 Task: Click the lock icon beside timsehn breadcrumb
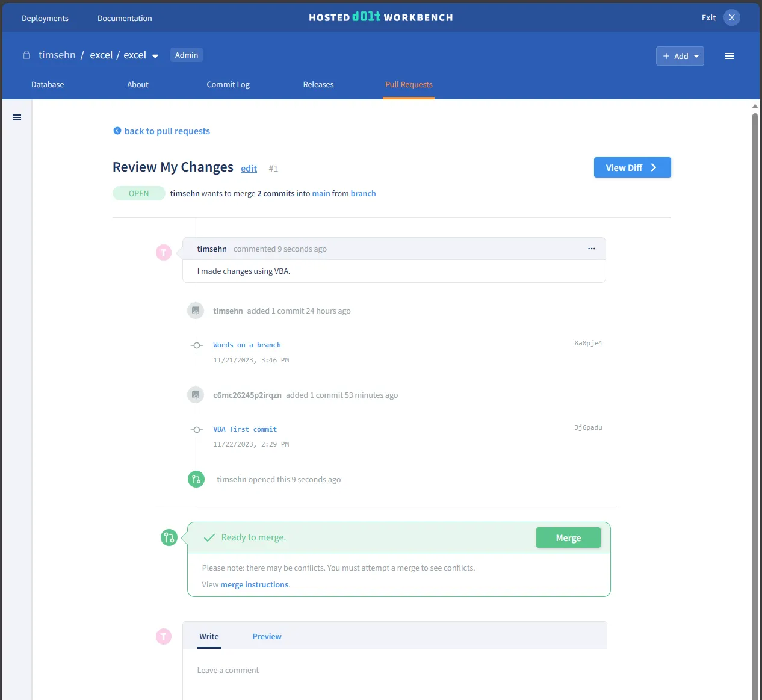click(26, 54)
